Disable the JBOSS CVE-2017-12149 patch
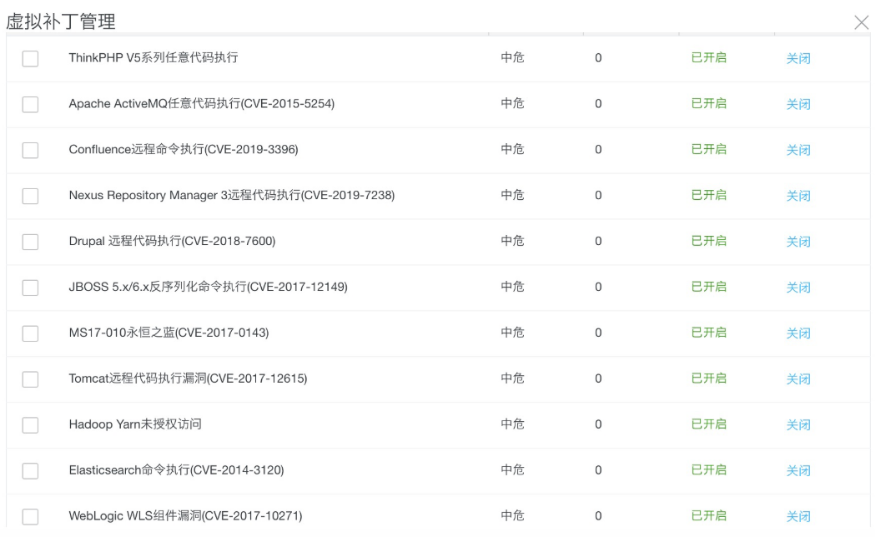The image size is (882, 542). pos(798,287)
